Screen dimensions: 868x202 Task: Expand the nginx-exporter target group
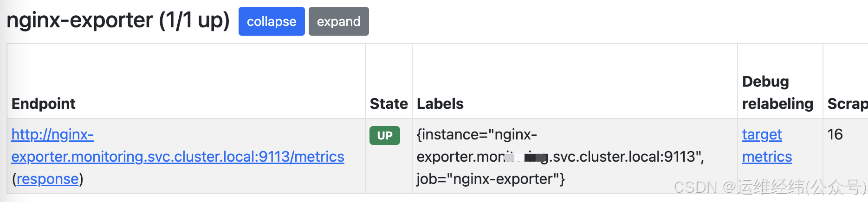click(x=338, y=21)
